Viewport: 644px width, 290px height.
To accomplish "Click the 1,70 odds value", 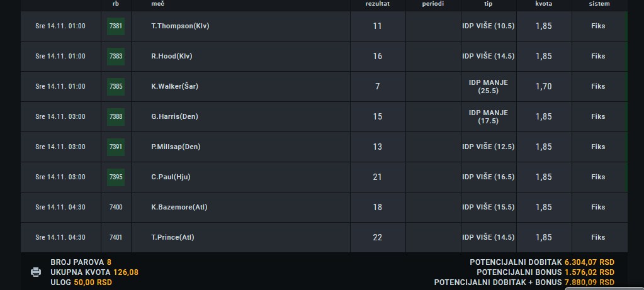I will (544, 87).
